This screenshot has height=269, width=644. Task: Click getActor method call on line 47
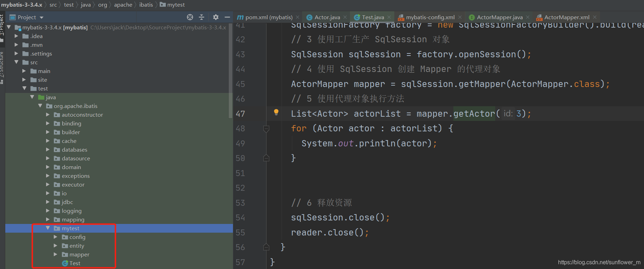[x=474, y=114]
